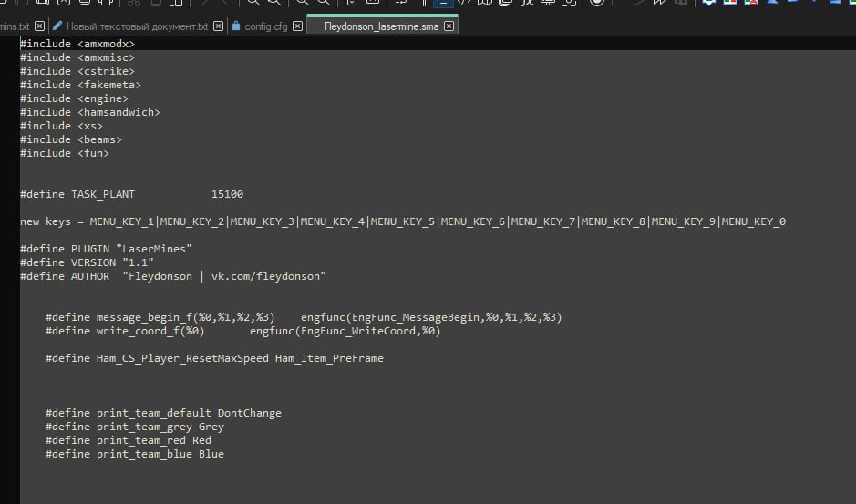
Task: Click Ham_Item_PreFrame in the code
Action: pyautogui.click(x=329, y=357)
